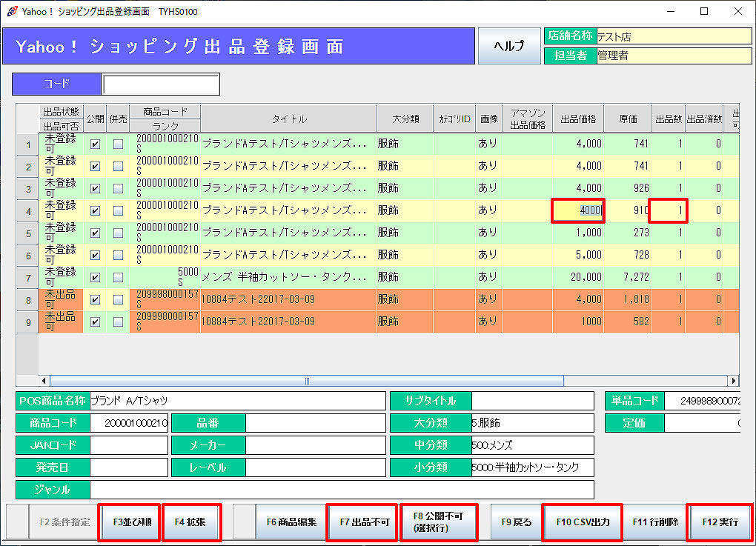Screen dimensions: 756x546
Task: Run with the F12 実行 button
Action: [719, 522]
